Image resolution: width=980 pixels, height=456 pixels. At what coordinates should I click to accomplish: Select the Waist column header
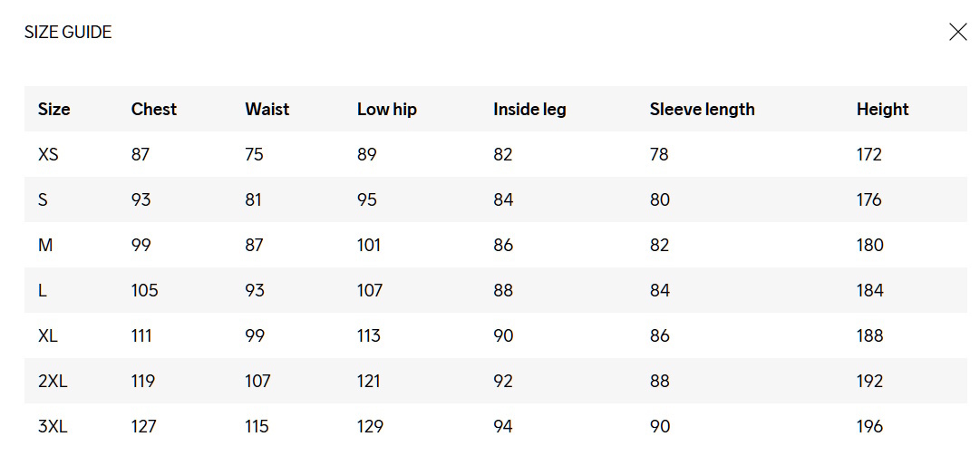[x=267, y=109]
